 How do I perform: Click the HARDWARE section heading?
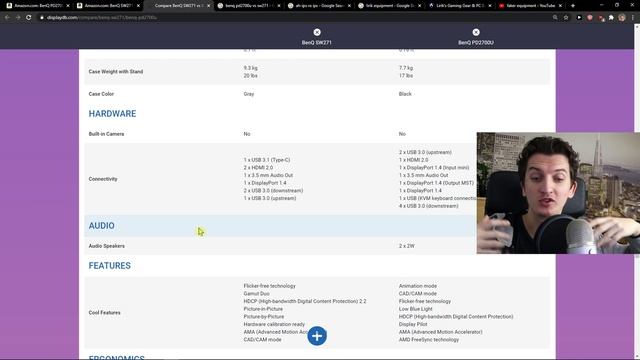tap(112, 113)
